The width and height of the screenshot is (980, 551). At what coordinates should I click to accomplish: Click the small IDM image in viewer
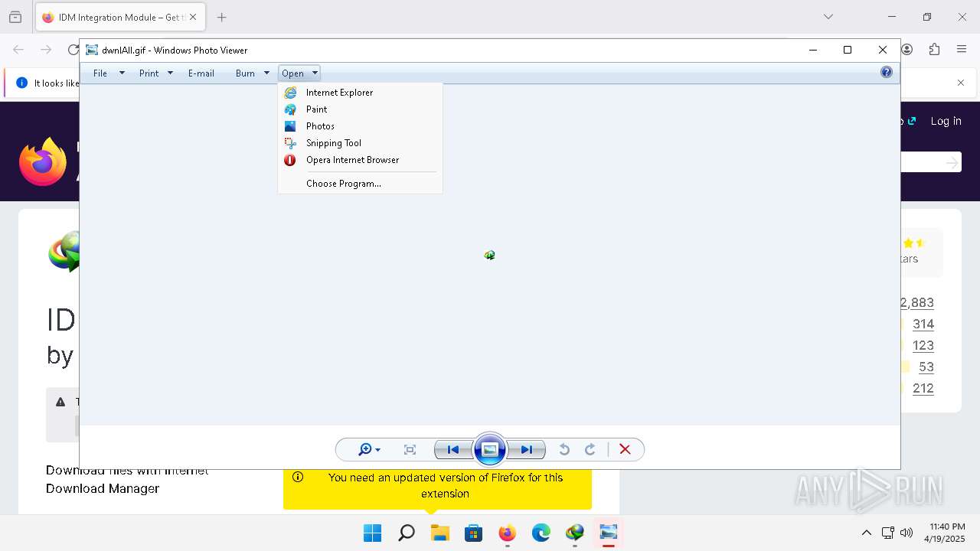click(x=490, y=255)
